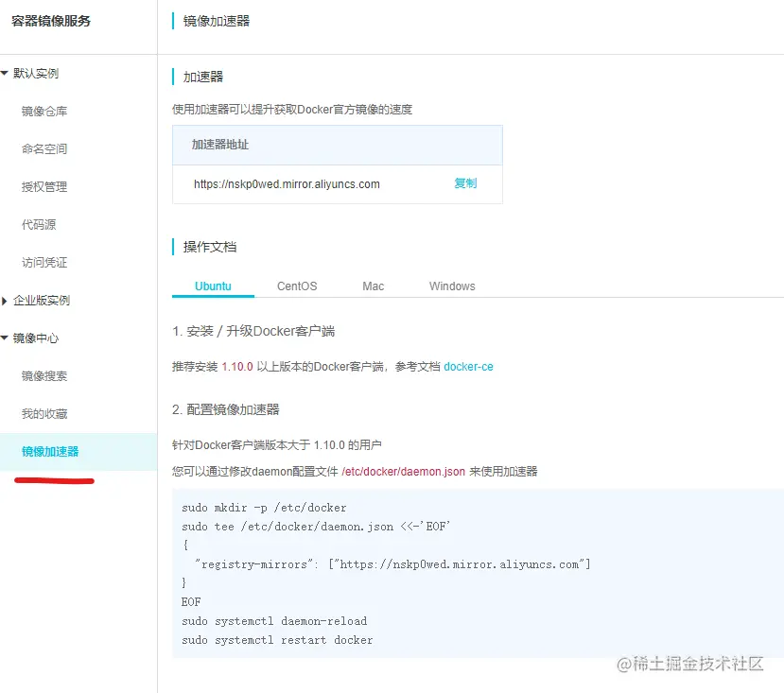Switch to the Mac tab
The width and height of the screenshot is (784, 693).
pos(373,286)
